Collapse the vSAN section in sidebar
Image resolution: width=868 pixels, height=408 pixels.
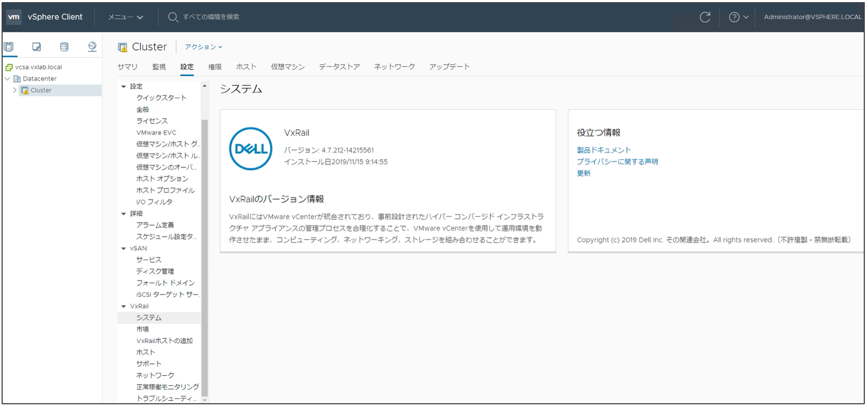click(x=124, y=249)
